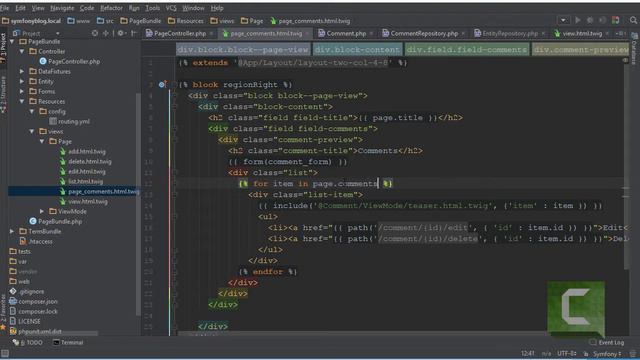Close the PageController.php tab

tap(211, 33)
